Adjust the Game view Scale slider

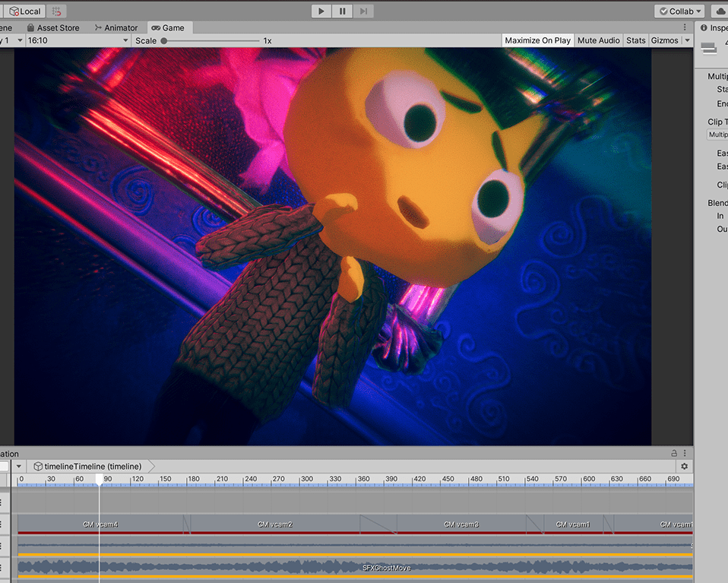(211, 41)
